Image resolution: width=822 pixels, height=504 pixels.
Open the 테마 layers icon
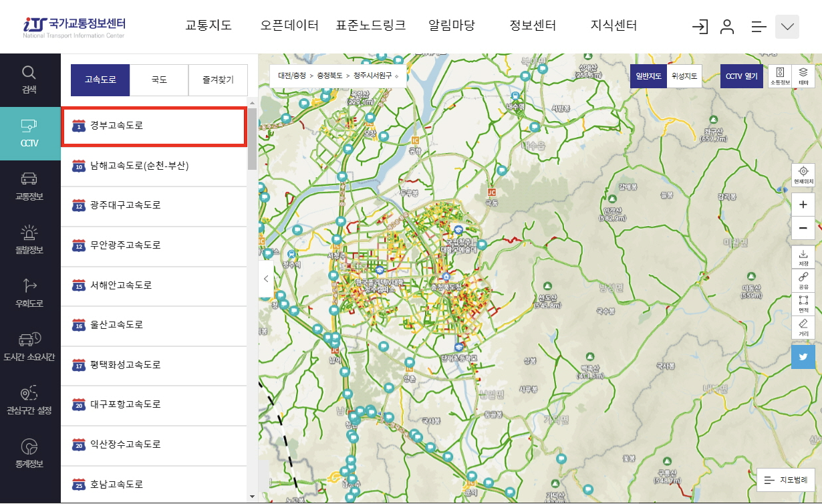click(x=803, y=76)
